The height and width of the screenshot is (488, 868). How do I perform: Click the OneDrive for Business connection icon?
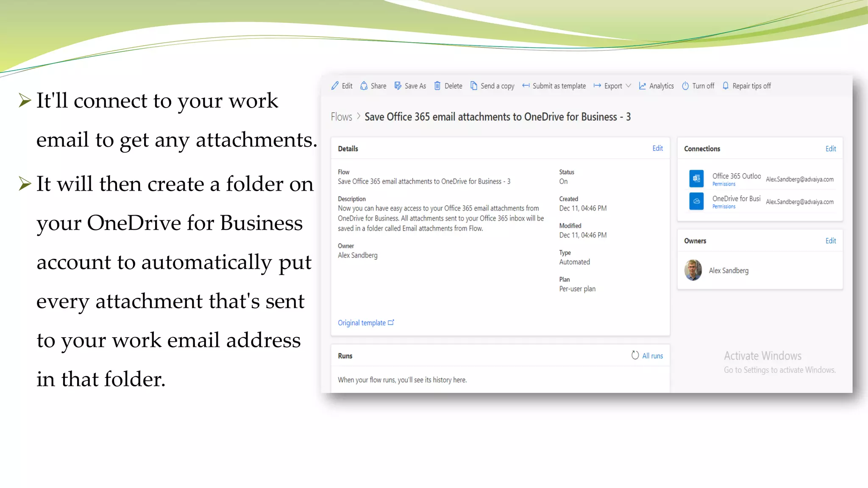[x=696, y=201]
